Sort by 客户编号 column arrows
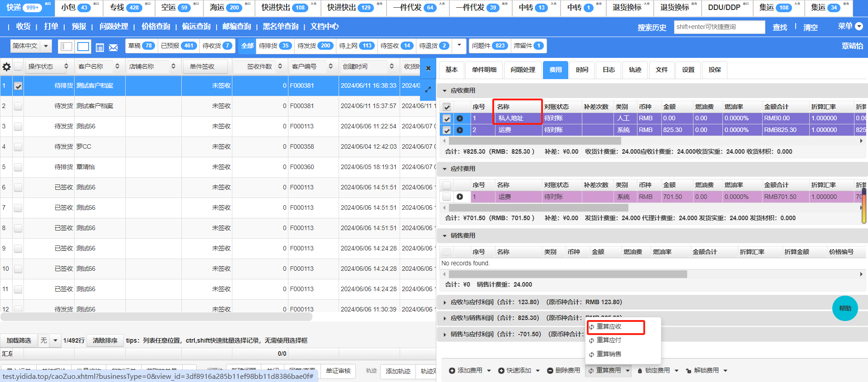868x382 pixels. pos(330,66)
